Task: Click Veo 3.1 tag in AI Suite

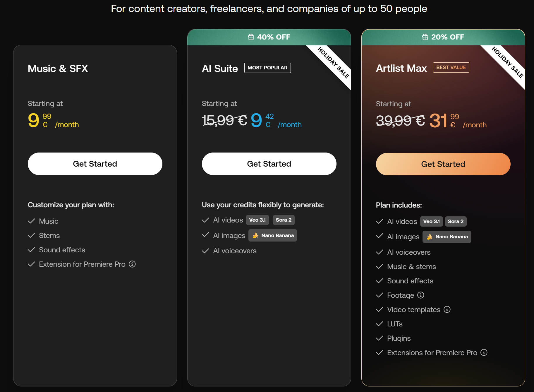Action: coord(257,220)
